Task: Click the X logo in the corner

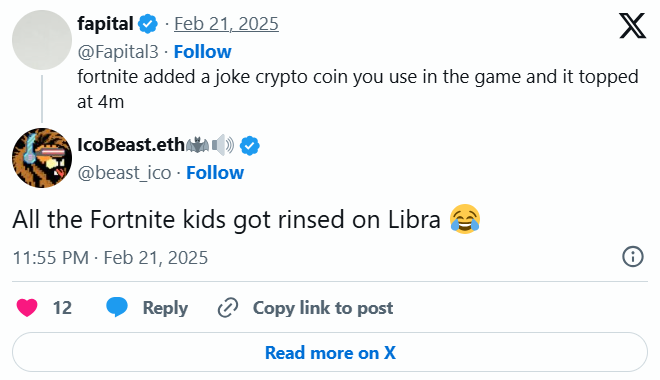Action: 632,25
